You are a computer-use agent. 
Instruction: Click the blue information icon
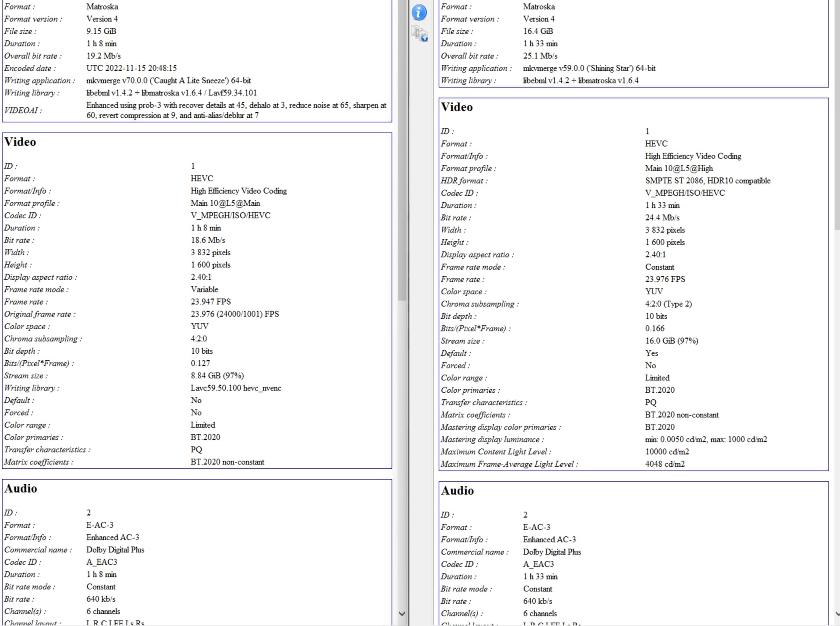click(419, 12)
